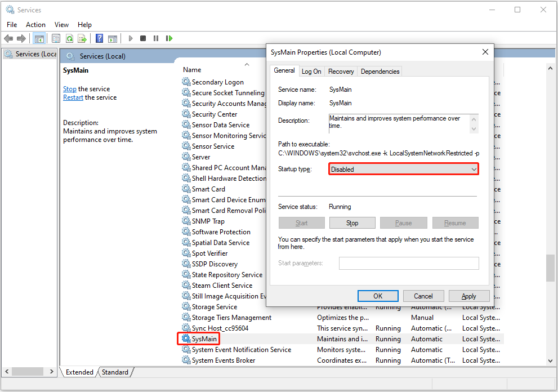Open the Properties toolbar icon
This screenshot has height=392, width=558.
(56, 38)
